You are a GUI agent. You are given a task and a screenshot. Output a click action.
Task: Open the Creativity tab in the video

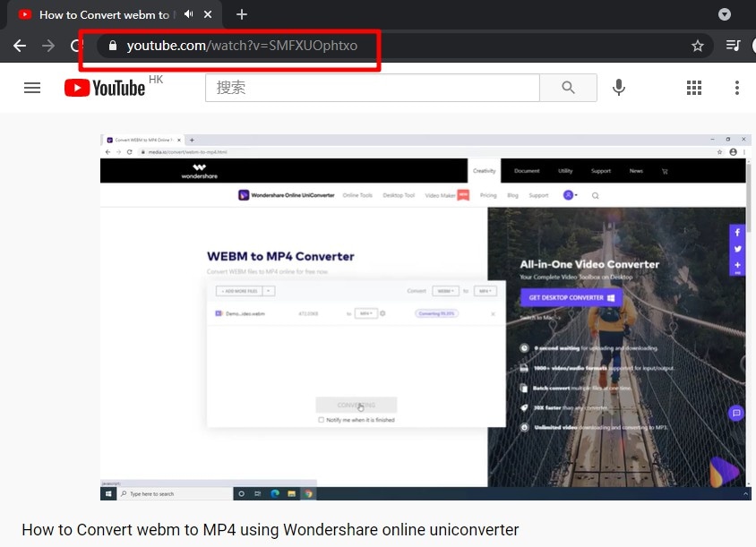tap(484, 171)
